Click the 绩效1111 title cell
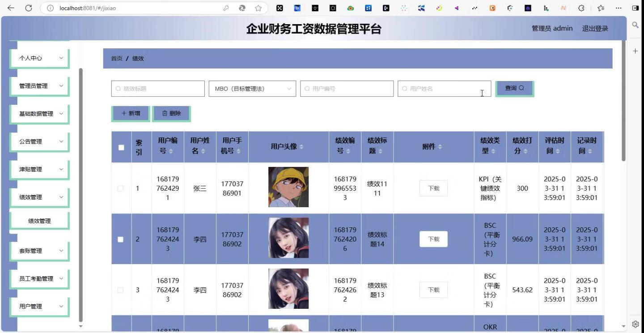This screenshot has width=644, height=333. point(377,188)
